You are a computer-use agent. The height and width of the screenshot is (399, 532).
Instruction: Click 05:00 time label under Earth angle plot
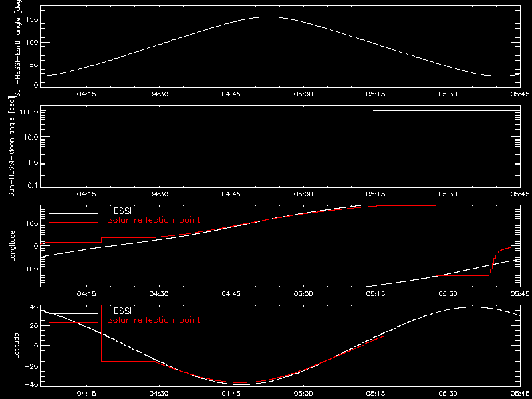tap(303, 94)
